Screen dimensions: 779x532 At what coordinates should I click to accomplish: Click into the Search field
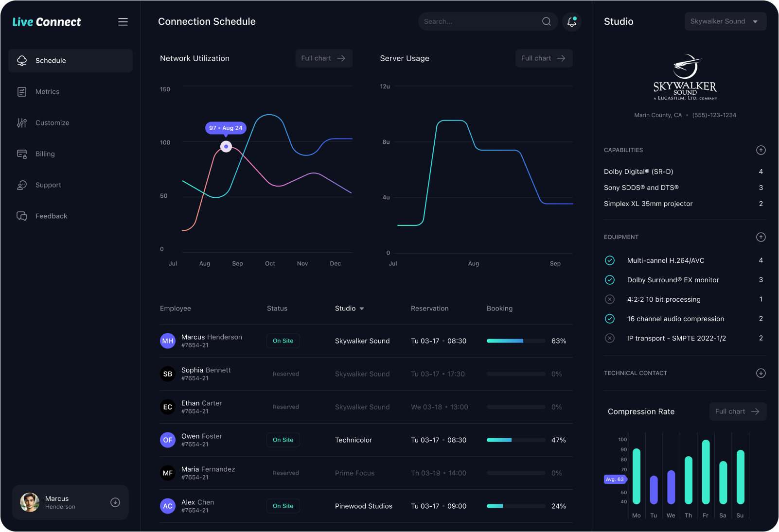(479, 21)
